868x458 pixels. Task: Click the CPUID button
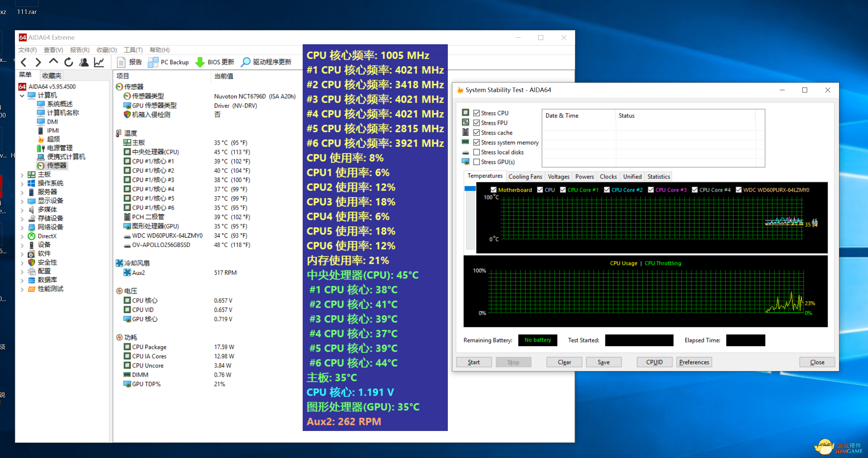tap(654, 362)
